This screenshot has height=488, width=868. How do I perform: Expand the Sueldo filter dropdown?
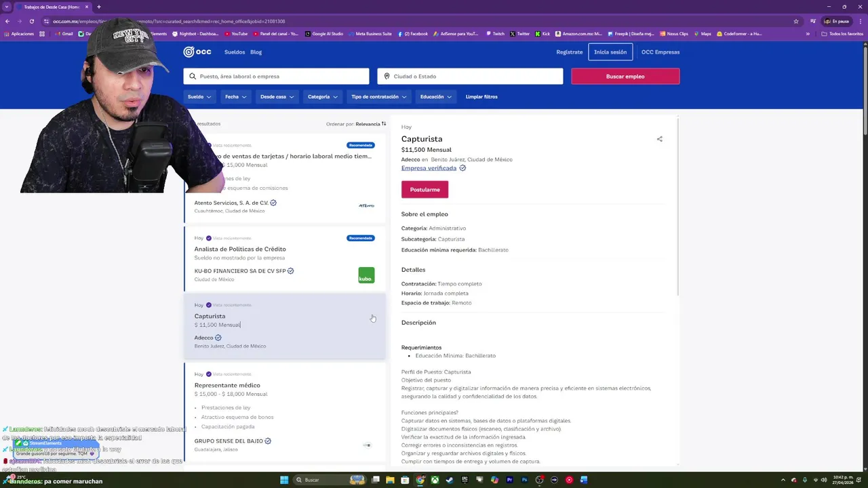(199, 97)
